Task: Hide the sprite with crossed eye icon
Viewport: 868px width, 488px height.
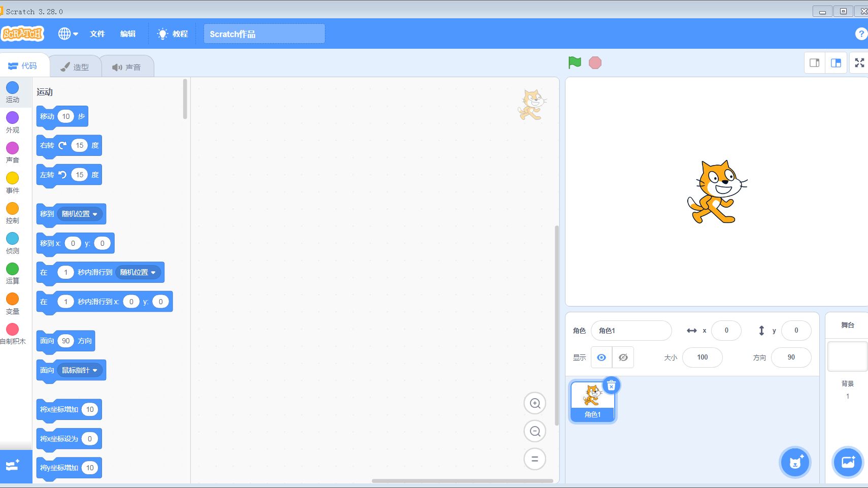Action: pyautogui.click(x=623, y=357)
